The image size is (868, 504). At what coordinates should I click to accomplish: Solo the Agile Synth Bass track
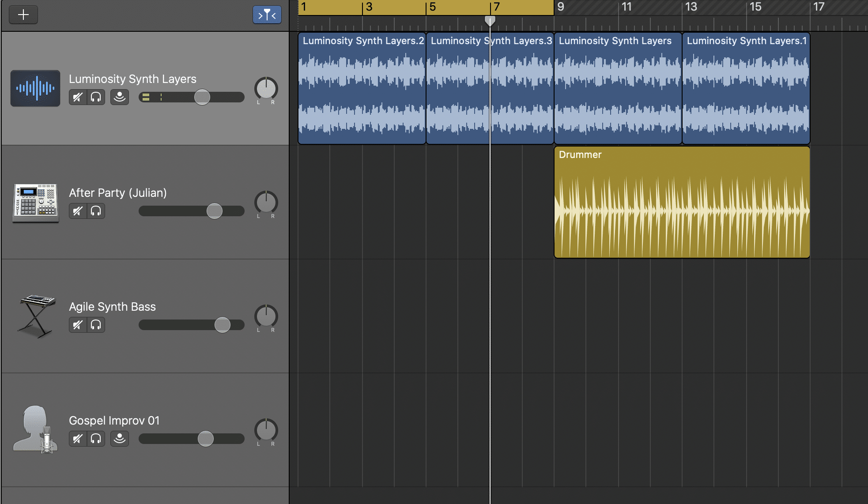[96, 325]
